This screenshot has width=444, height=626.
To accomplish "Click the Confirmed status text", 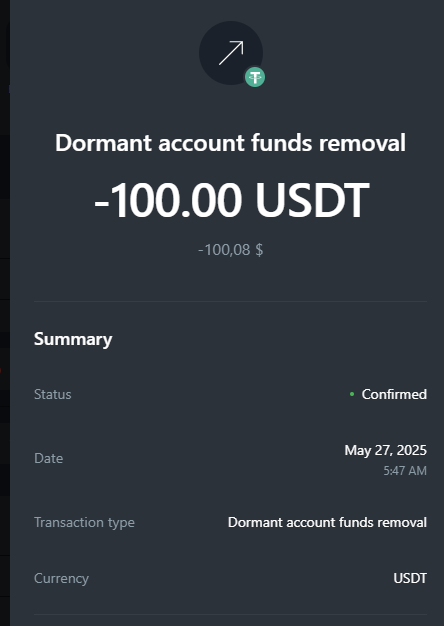I will tap(394, 394).
